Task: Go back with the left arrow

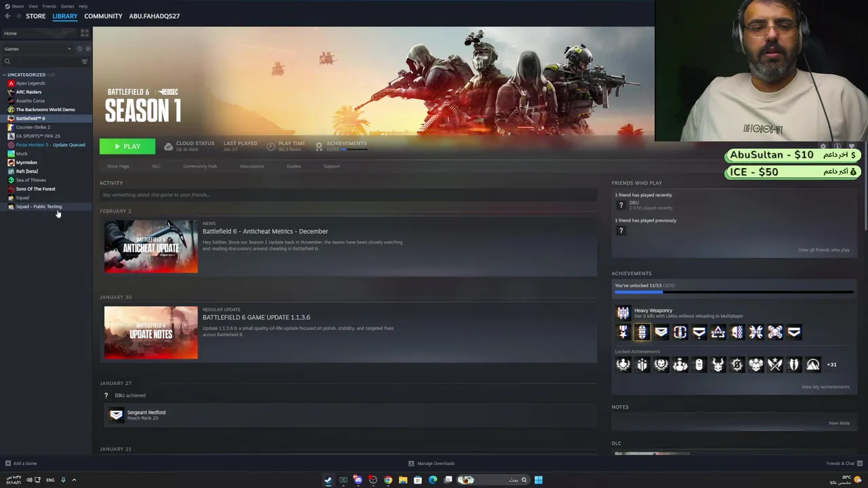Action: 7,16
